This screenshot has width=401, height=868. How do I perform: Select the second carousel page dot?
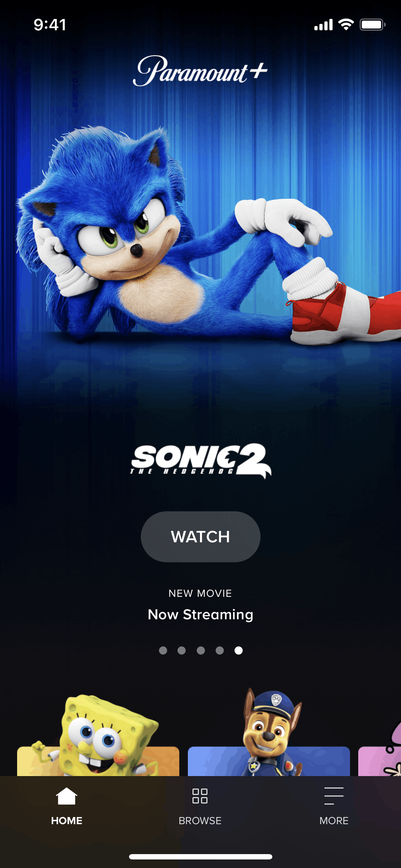pyautogui.click(x=182, y=651)
